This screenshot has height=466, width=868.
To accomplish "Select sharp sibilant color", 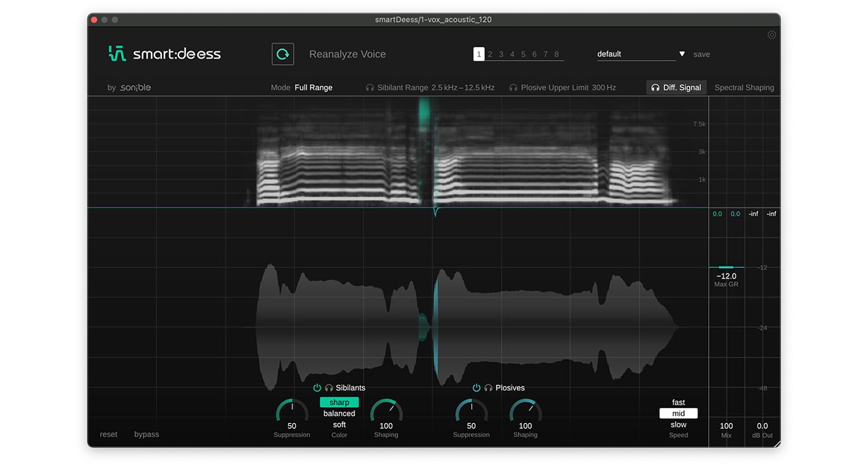I will (x=340, y=403).
